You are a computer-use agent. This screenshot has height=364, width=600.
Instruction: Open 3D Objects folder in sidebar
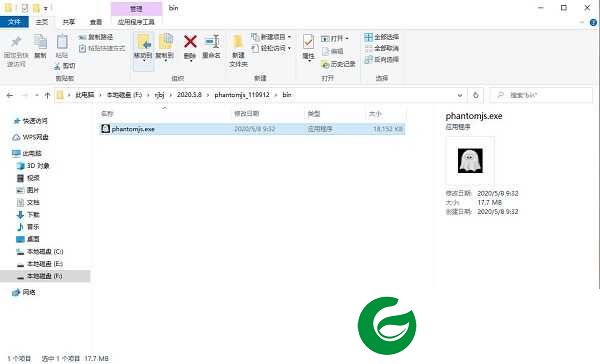point(33,166)
